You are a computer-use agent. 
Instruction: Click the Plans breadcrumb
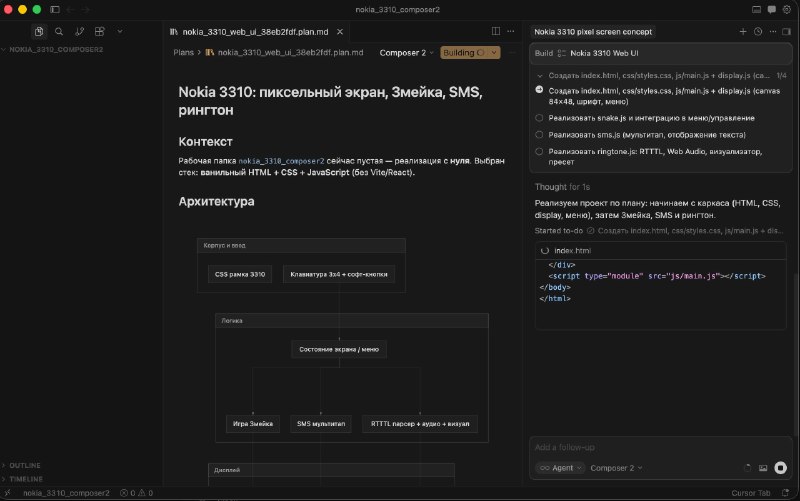click(x=183, y=53)
